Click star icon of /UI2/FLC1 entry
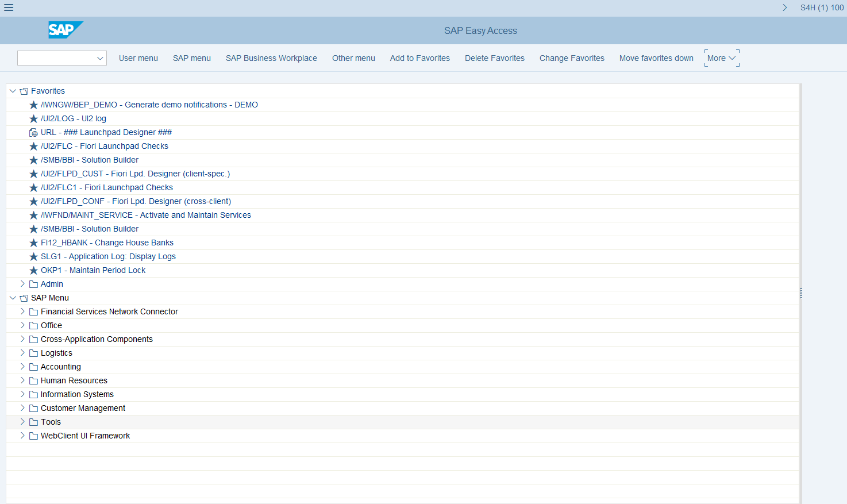The image size is (847, 504). pyautogui.click(x=33, y=188)
